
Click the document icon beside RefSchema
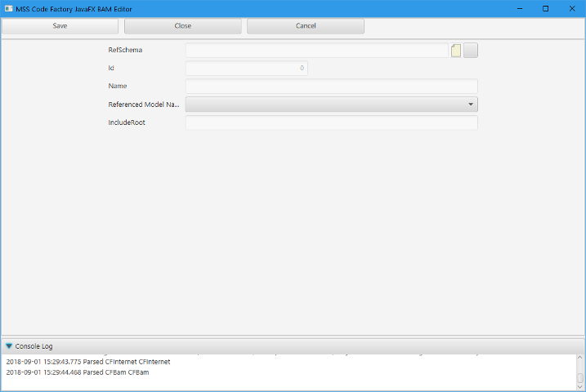pyautogui.click(x=456, y=51)
